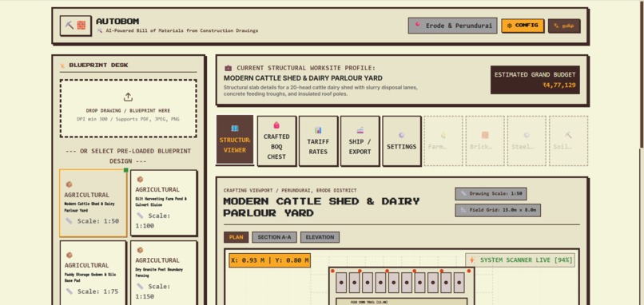This screenshot has width=644, height=305.
Task: Open the Ship / Export tab
Action: click(x=360, y=141)
